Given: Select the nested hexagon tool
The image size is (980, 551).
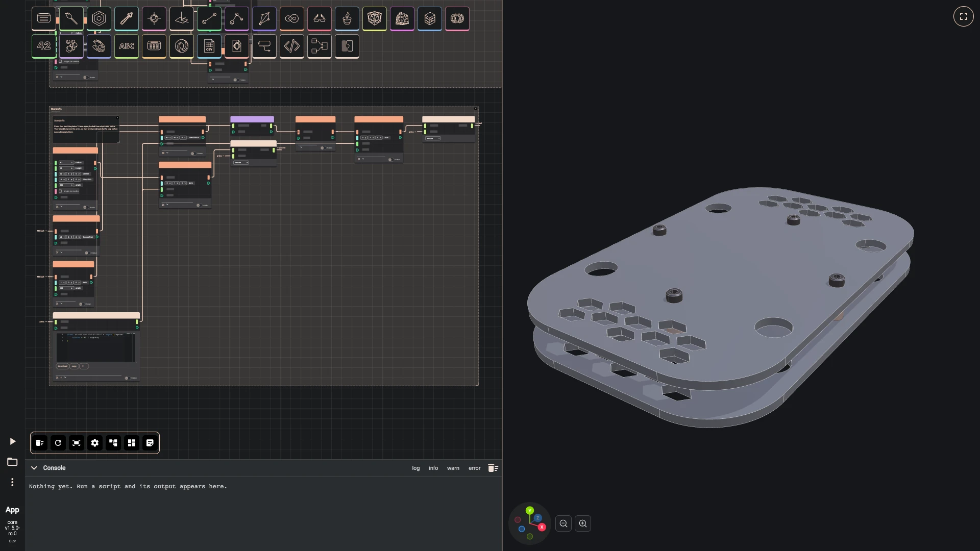Looking at the screenshot, I should tap(99, 18).
